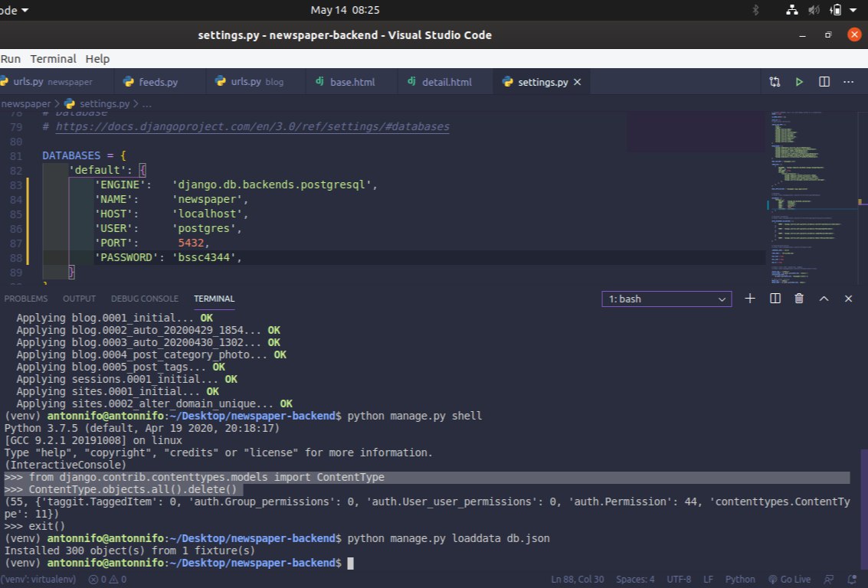
Task: Click the 'venv': virtualenv interpreter status item
Action: [38, 579]
